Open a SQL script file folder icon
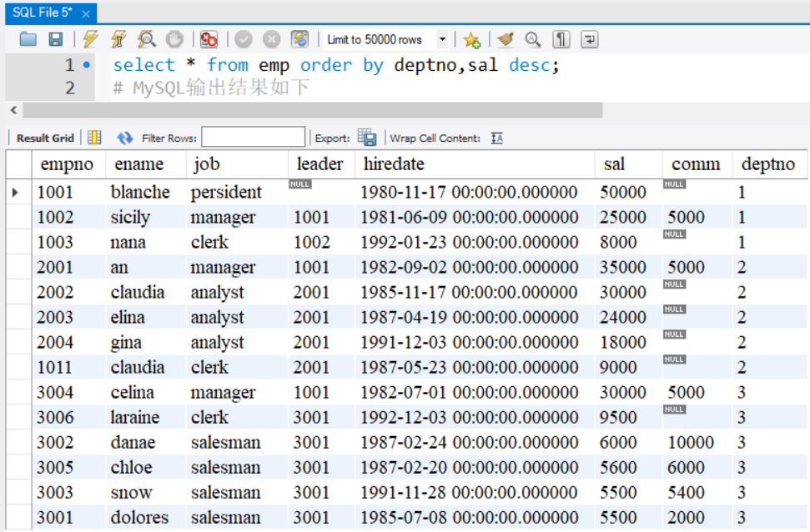The width and height of the screenshot is (810, 532). pos(28,39)
